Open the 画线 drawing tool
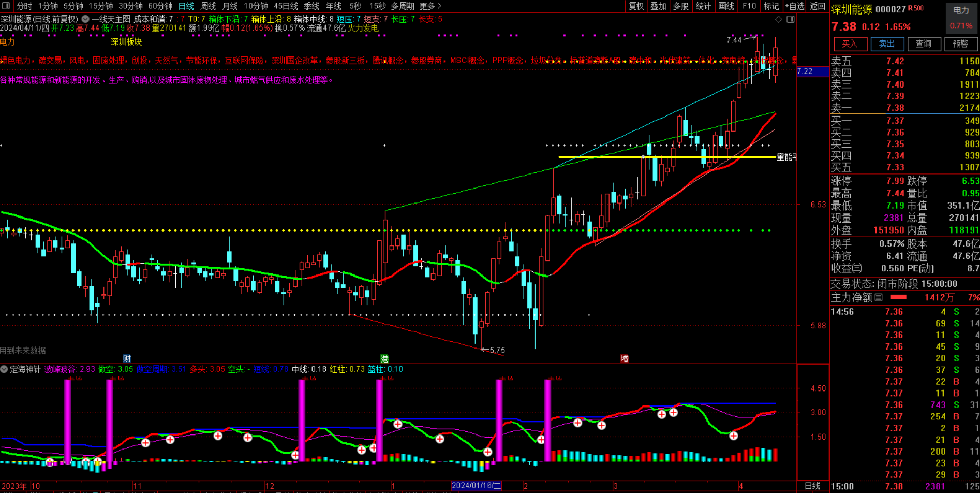The height and width of the screenshot is (493, 980). click(x=726, y=6)
